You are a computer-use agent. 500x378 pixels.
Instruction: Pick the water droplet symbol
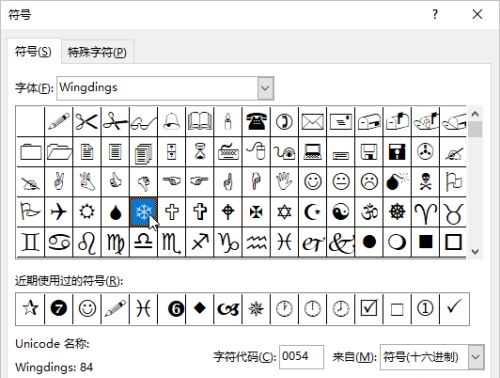click(115, 212)
